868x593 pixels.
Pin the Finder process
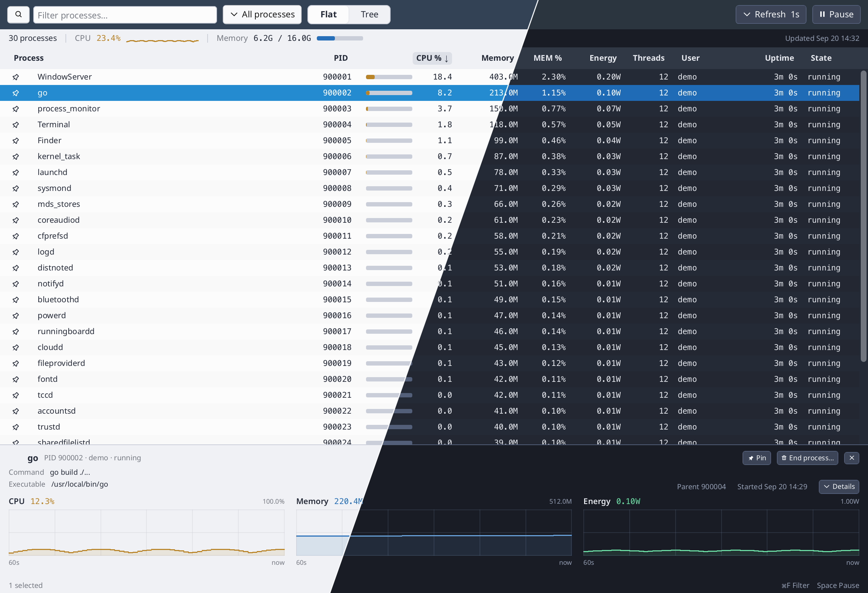coord(16,140)
